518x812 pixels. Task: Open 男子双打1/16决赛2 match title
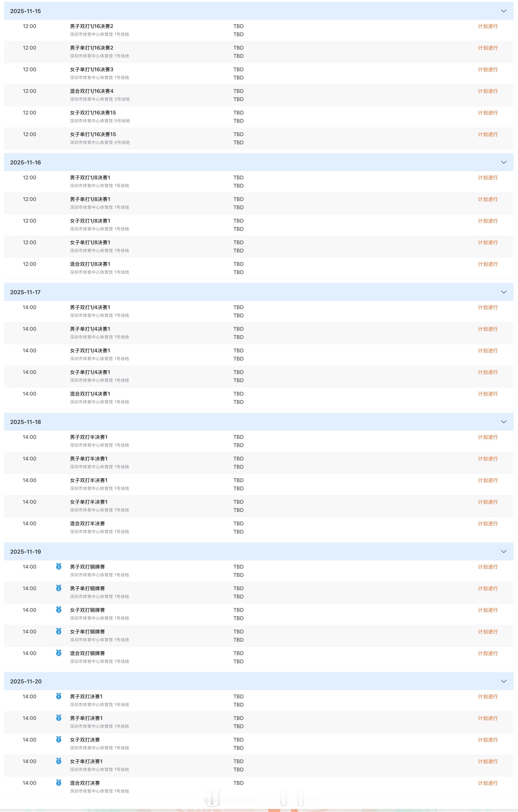pos(91,26)
